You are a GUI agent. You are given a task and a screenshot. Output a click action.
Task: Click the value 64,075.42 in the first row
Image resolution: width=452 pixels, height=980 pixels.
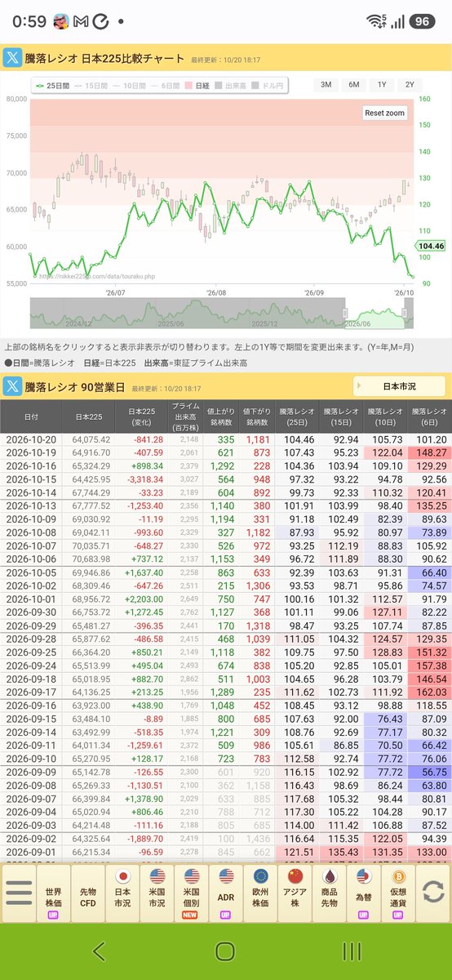(x=91, y=439)
